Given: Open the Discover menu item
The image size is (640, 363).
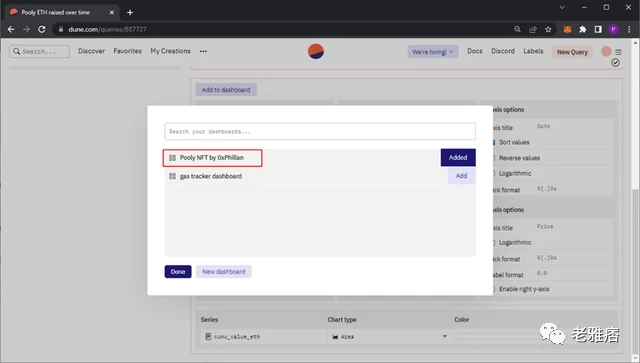Looking at the screenshot, I should (x=91, y=51).
